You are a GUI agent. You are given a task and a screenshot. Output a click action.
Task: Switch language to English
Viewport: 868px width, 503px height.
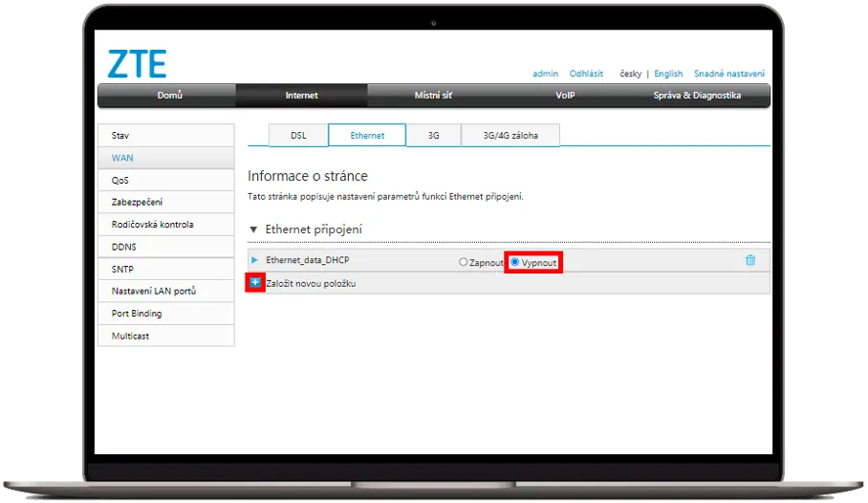[x=668, y=74]
